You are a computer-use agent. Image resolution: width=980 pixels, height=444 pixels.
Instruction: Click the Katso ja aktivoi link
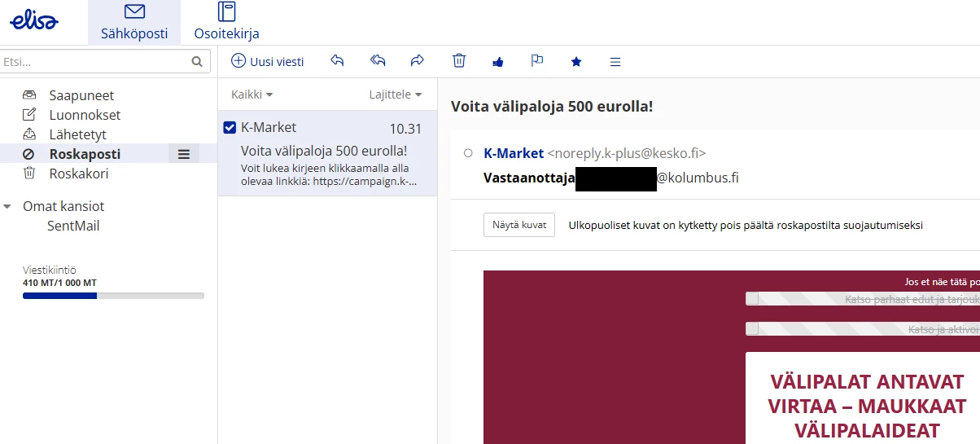943,329
